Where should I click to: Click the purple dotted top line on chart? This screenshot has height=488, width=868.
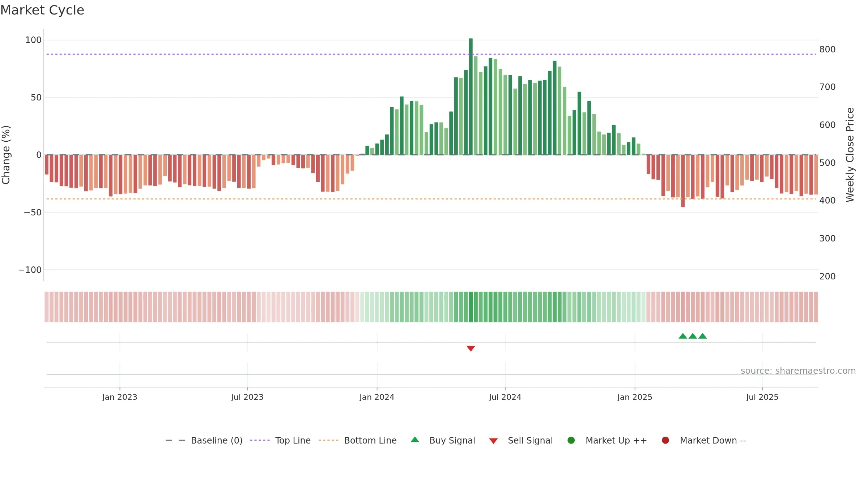tap(431, 54)
